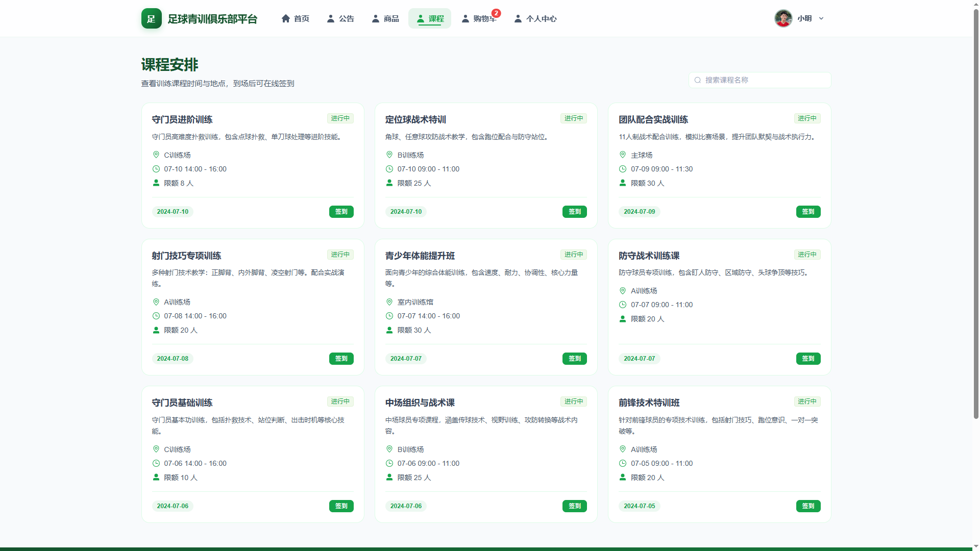Click the cart badge showing 2

point(496,13)
